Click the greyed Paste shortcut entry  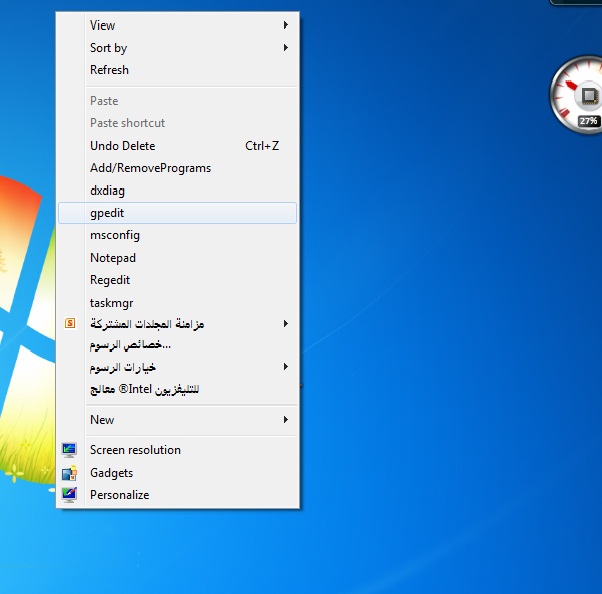pos(177,123)
